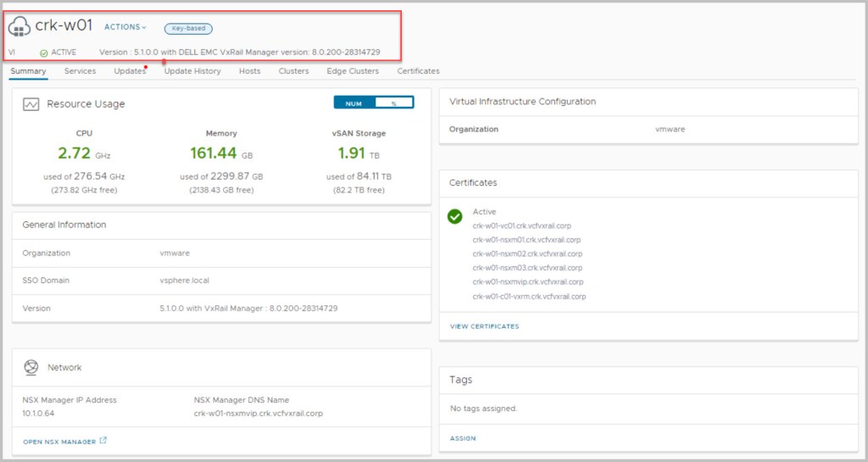This screenshot has height=462, width=868.
Task: Click the Resource Usage chart icon
Action: tap(31, 104)
